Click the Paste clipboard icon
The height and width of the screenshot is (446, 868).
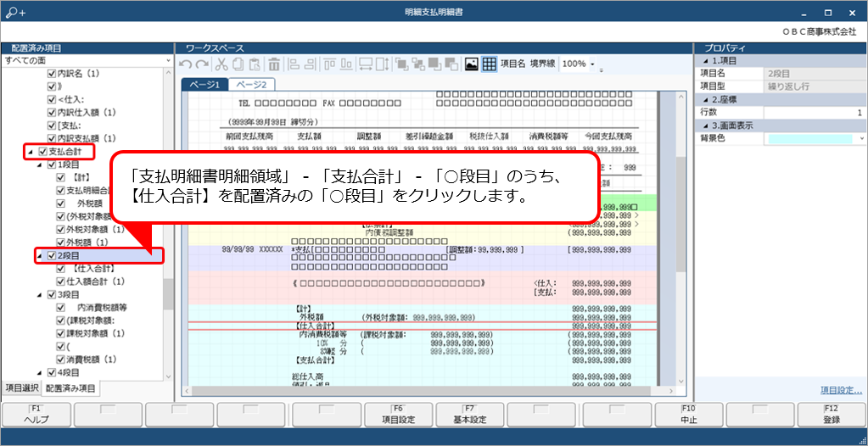[254, 64]
